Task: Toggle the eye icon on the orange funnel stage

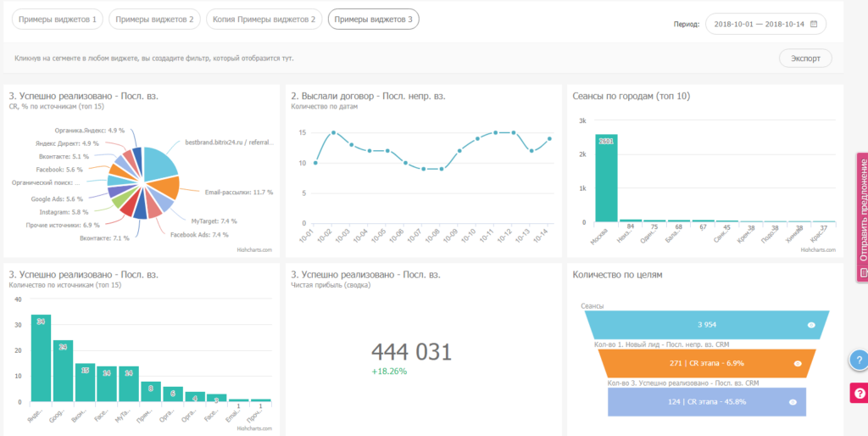Action: click(797, 363)
